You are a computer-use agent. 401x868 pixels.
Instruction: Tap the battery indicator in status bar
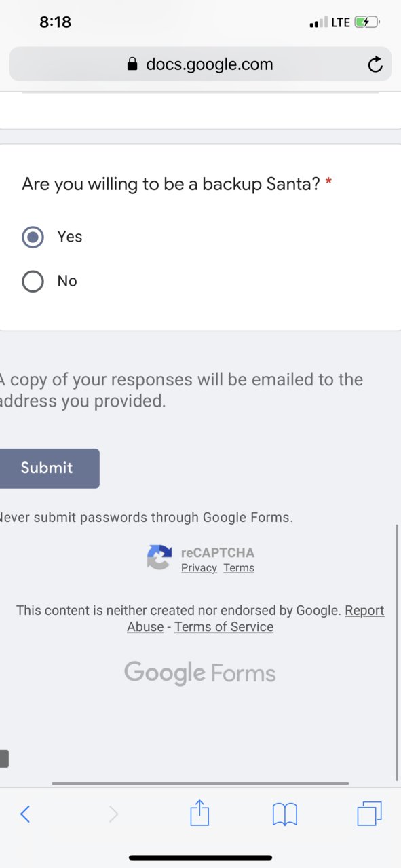click(x=367, y=22)
